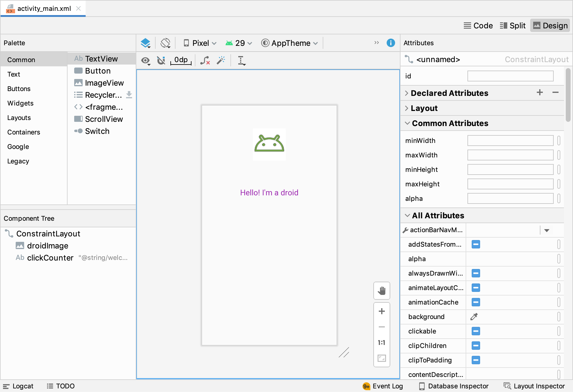Viewport: 573px width, 392px height.
Task: Toggle the clickable checkbox
Action: coord(476,331)
